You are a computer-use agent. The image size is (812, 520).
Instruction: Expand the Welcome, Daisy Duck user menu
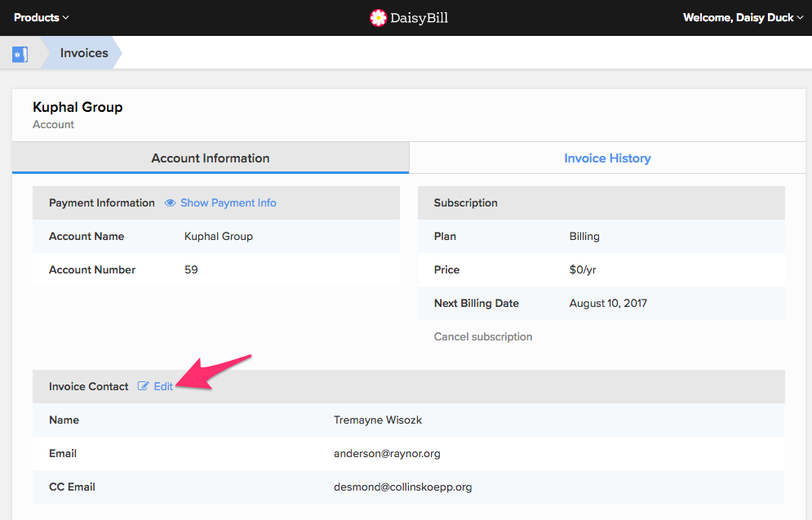[x=743, y=18]
